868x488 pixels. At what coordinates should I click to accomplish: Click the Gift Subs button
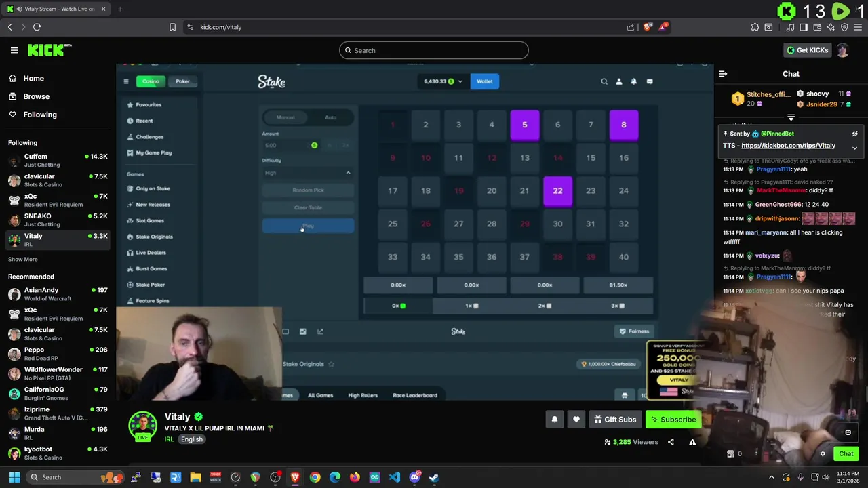pos(615,420)
